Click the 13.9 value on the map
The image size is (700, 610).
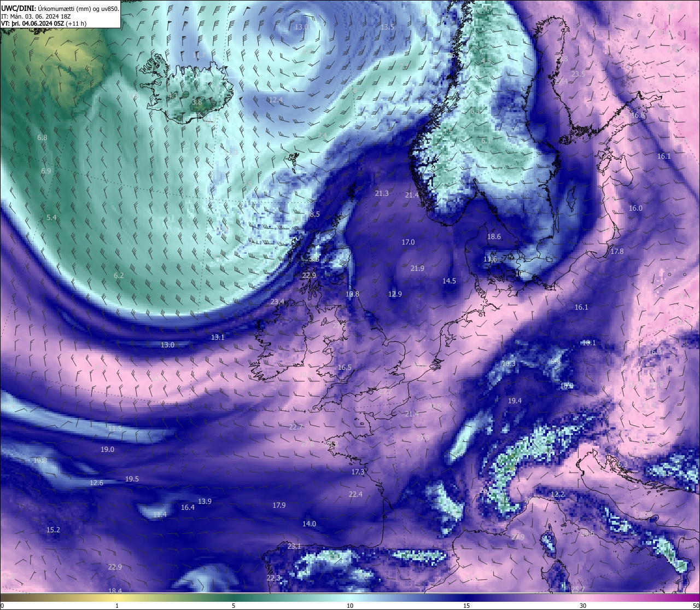tap(205, 502)
